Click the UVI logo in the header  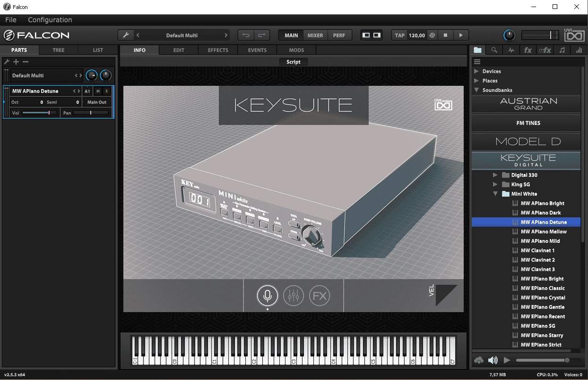tap(574, 35)
